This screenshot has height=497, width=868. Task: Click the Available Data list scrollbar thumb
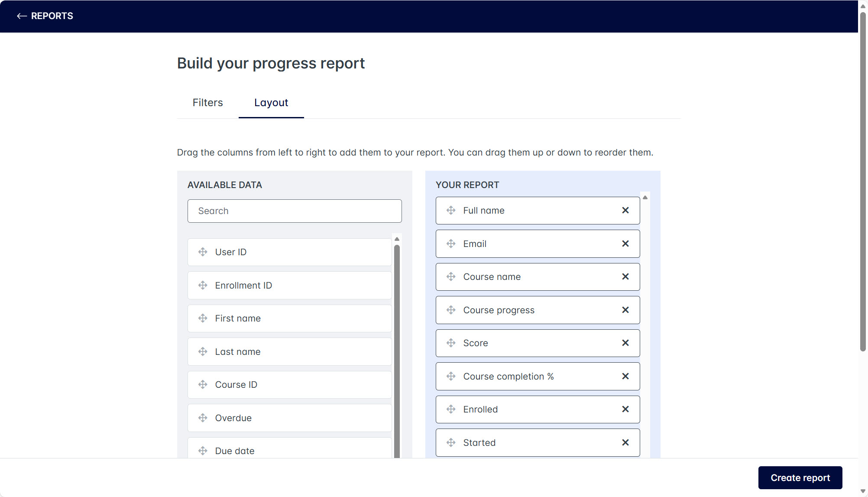[x=397, y=351]
